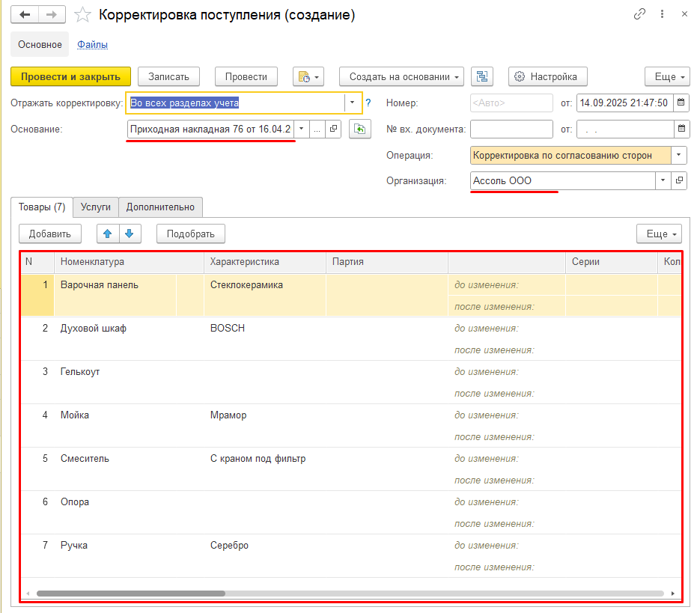Go forward with the right arrow button
Screen dimensions: 700x613
[52, 15]
